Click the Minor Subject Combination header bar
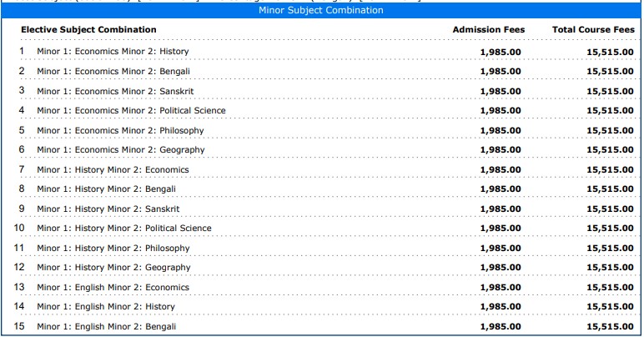This screenshot has height=337, width=644. (321, 10)
